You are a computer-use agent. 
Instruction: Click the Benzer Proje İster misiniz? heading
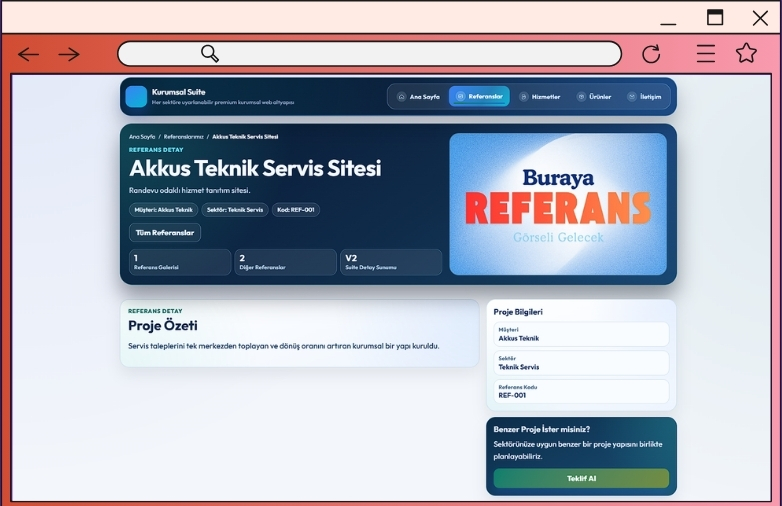tap(542, 429)
